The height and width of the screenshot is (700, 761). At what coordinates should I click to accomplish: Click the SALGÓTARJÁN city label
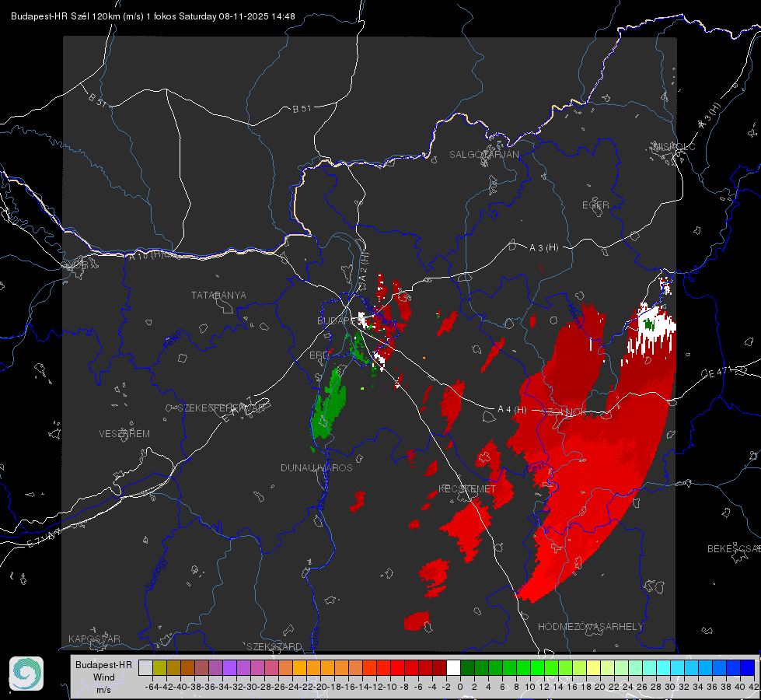point(483,155)
